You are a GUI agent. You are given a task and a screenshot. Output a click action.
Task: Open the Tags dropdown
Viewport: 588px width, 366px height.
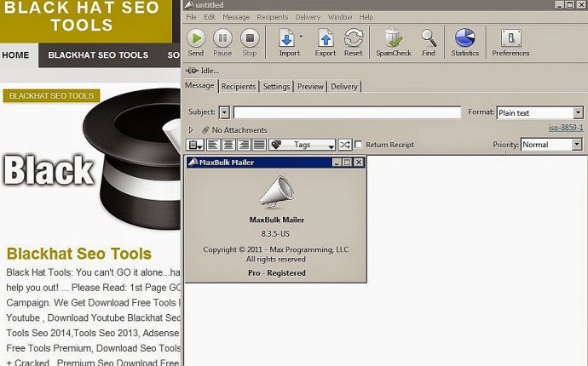pos(303,145)
